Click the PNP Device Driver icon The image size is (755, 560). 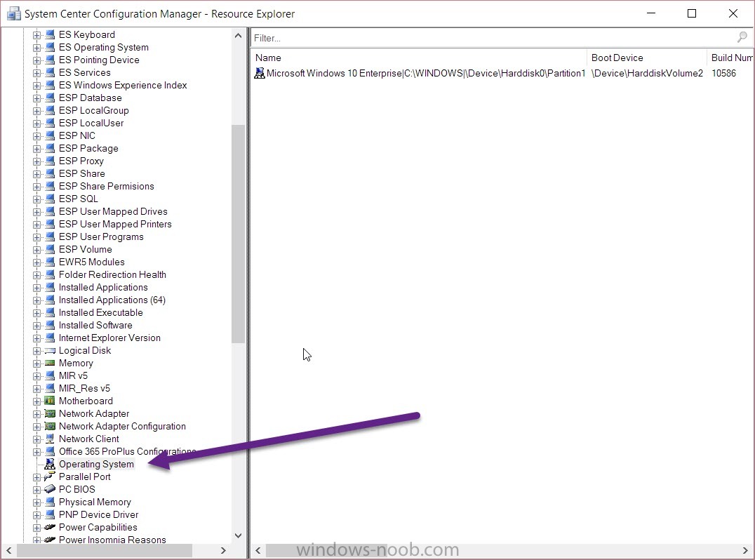click(50, 514)
